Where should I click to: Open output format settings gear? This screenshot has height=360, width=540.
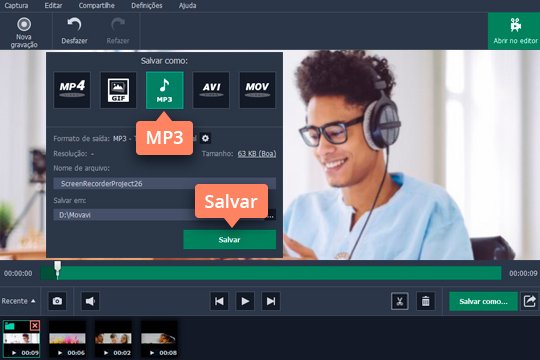point(206,138)
